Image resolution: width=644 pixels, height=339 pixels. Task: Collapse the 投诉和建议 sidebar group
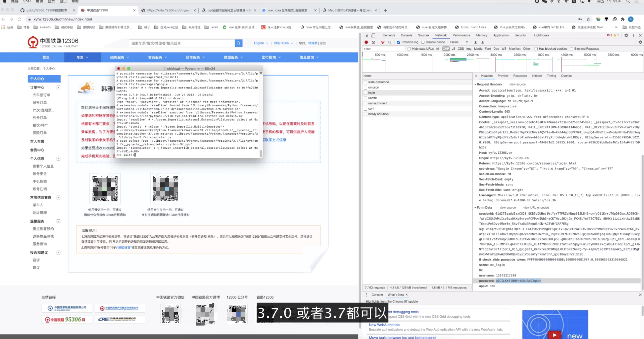tap(58, 253)
